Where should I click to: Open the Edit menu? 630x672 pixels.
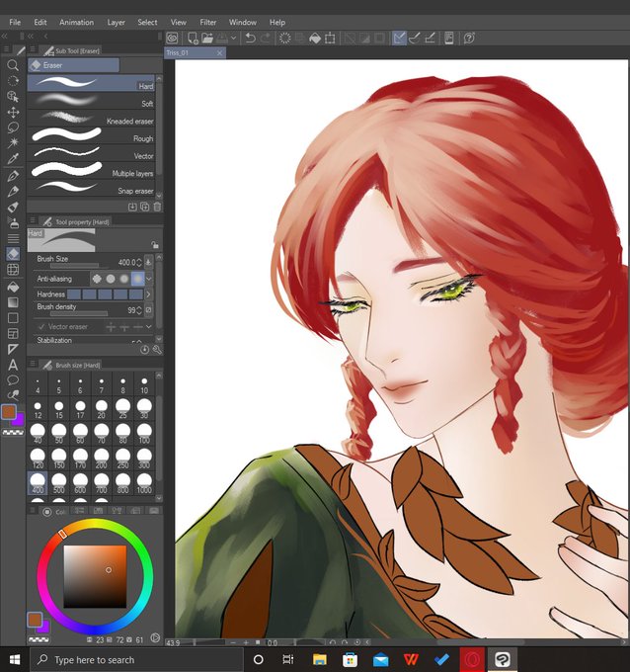[40, 23]
